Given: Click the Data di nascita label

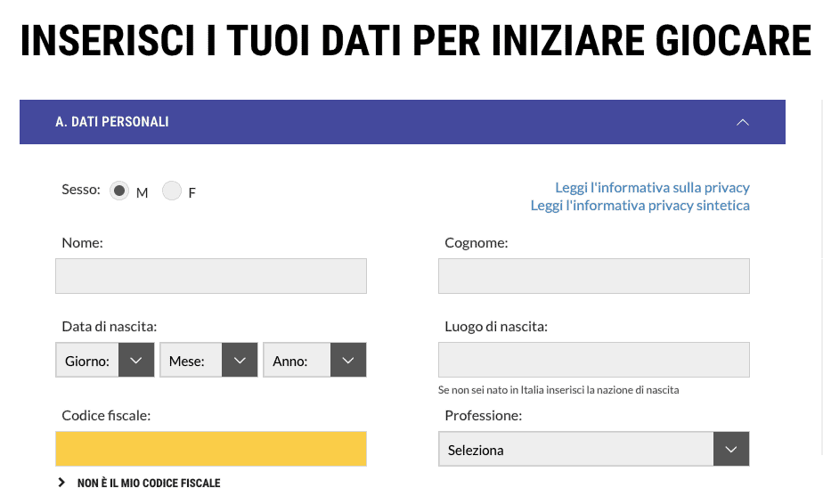Looking at the screenshot, I should [110, 327].
